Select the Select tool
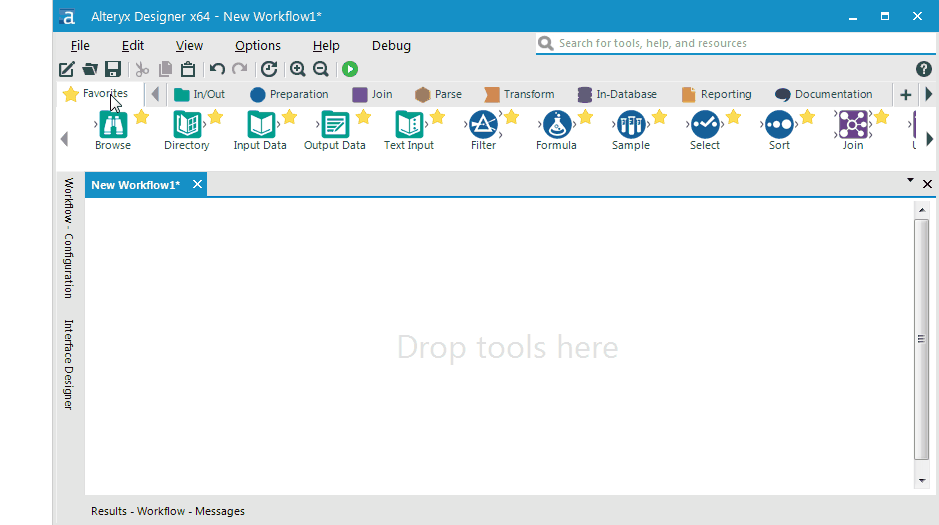 705,131
